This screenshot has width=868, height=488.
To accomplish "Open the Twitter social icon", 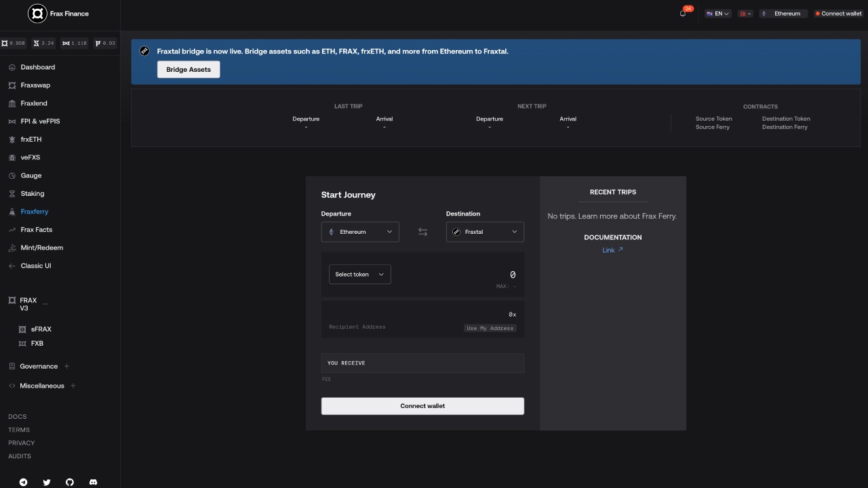I will point(47,483).
